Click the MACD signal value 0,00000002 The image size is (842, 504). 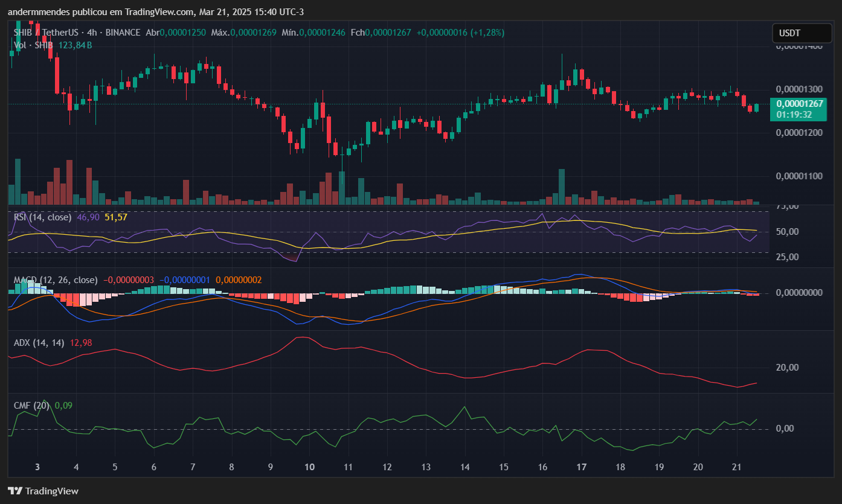(239, 280)
